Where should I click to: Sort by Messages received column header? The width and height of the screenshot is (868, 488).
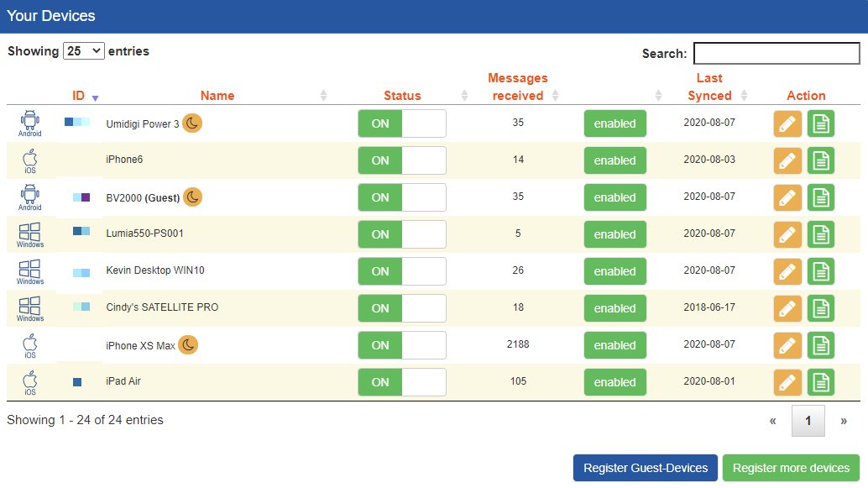pos(518,87)
